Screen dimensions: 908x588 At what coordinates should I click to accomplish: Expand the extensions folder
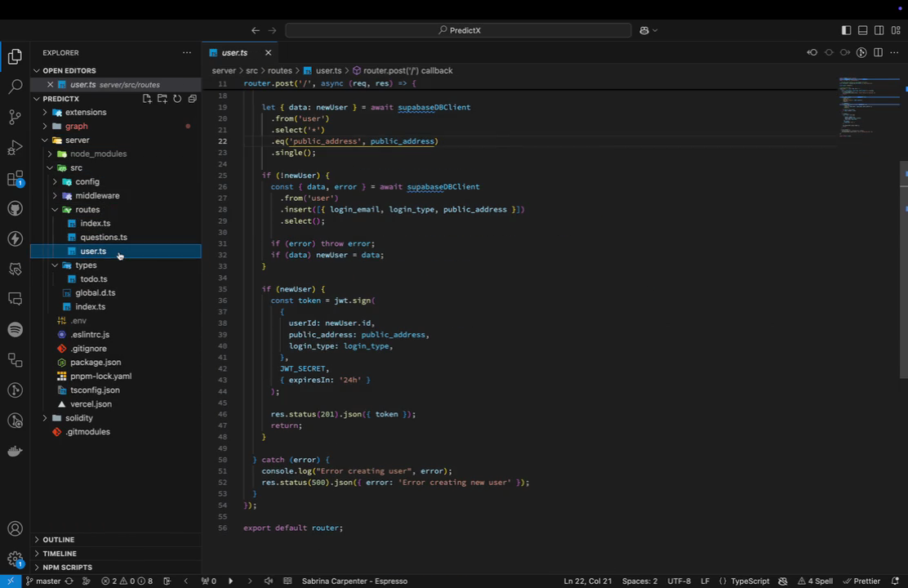(116, 113)
